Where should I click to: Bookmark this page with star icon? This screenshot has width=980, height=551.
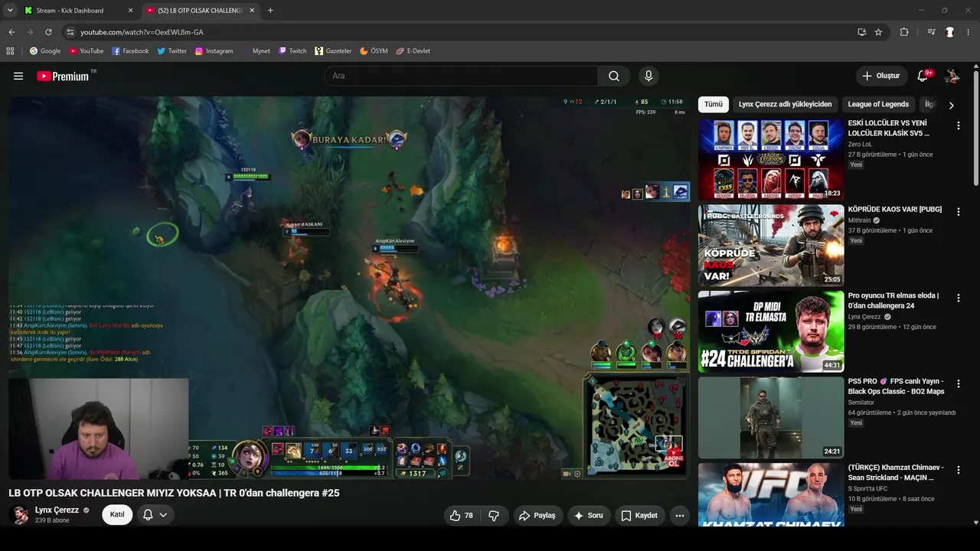878,32
